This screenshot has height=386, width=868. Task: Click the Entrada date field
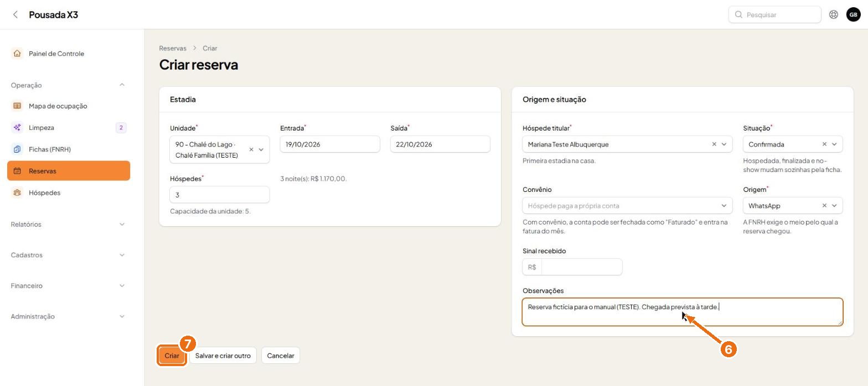[330, 144]
